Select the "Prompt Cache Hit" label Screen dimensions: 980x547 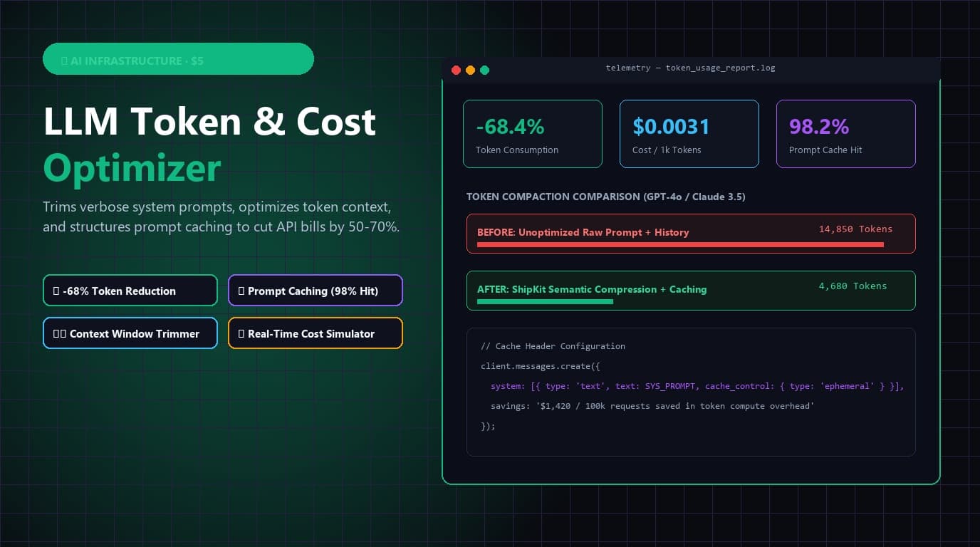(x=825, y=150)
